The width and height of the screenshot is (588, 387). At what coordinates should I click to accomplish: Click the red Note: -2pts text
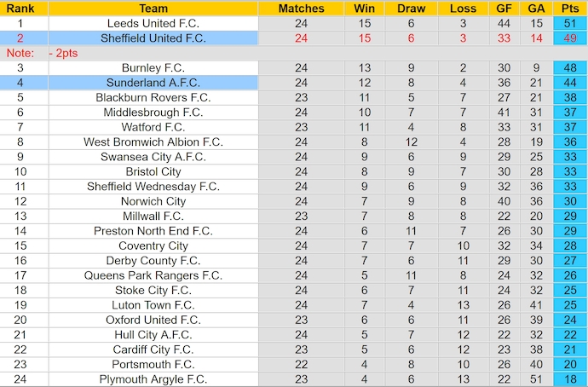tap(42, 53)
